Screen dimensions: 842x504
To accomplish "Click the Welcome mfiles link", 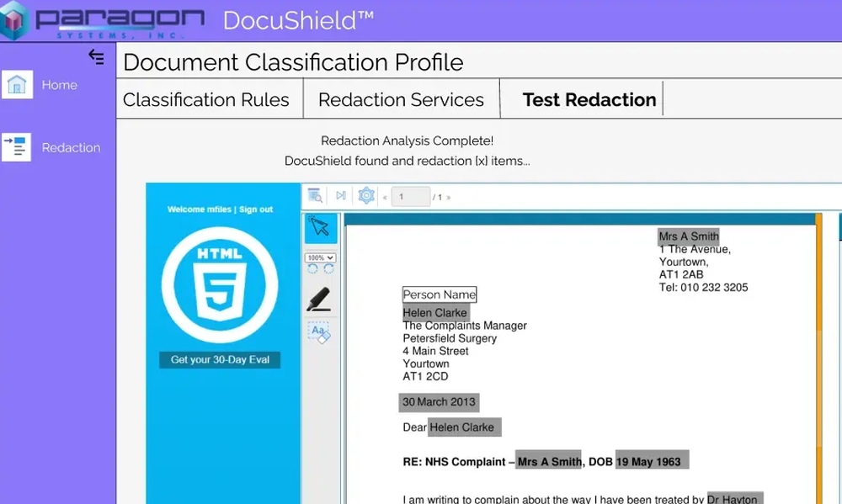I will pyautogui.click(x=200, y=210).
